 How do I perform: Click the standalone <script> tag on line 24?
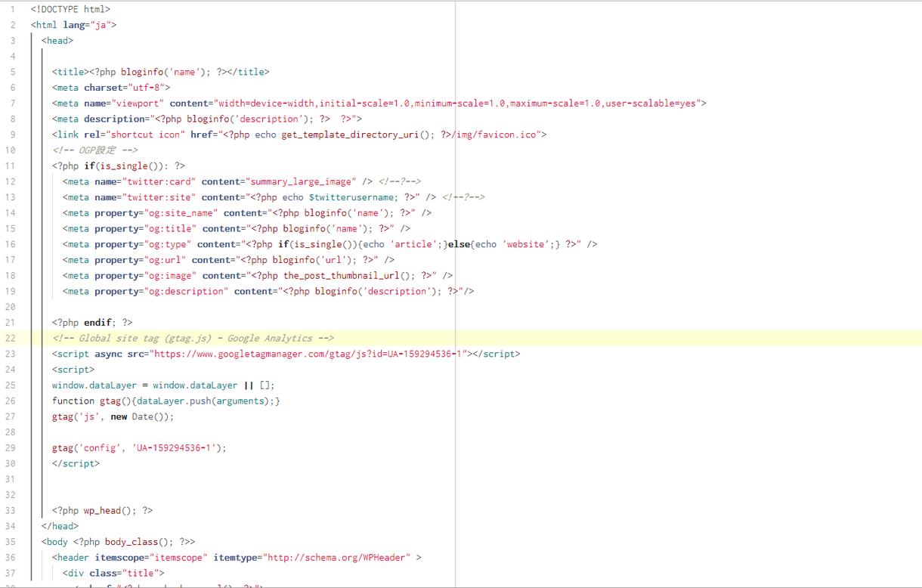73,370
